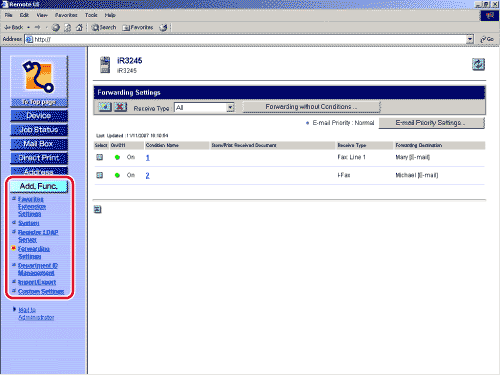
Task: Click the Mary [E-mail] destination cell
Action: [x=413, y=157]
